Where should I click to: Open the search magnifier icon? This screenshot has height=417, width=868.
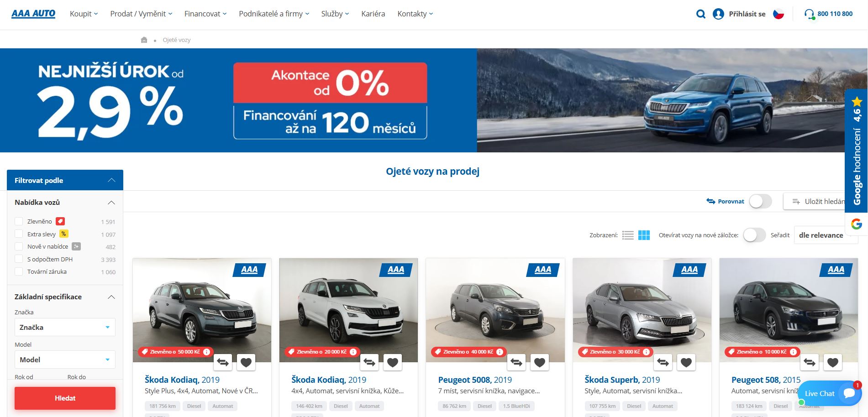[x=700, y=14]
